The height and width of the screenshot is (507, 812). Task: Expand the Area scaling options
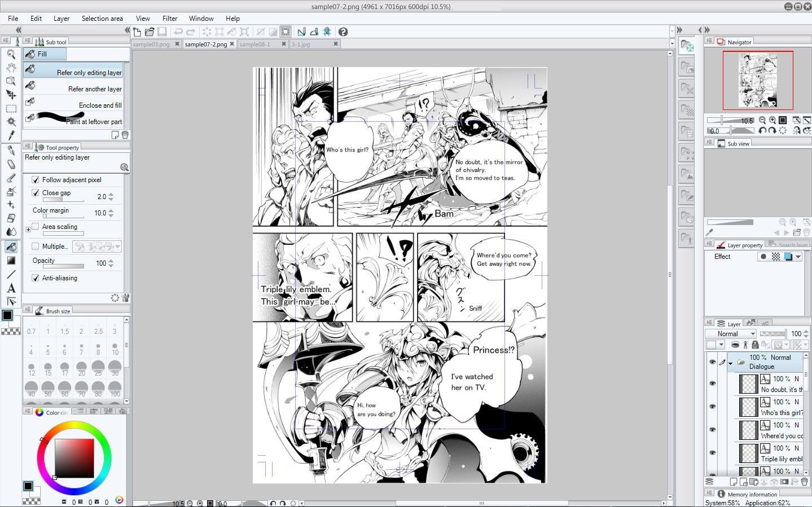coord(28,230)
